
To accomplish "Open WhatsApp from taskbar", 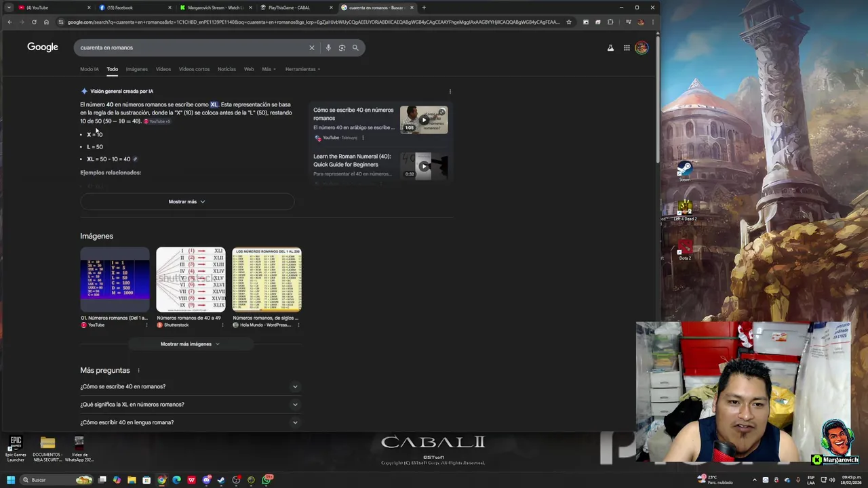I will pyautogui.click(x=267, y=480).
